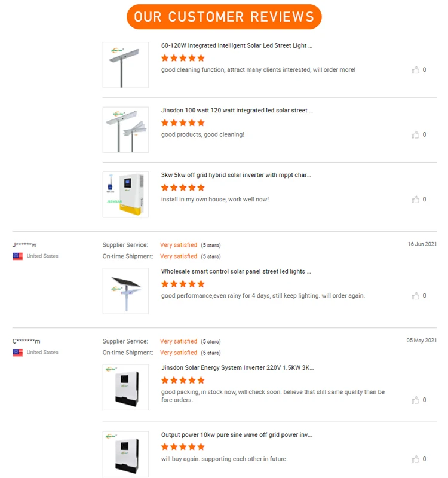Like the 3kw 5kw hybrid inverter review
Viewport: 448px width, 478px height.
tap(415, 200)
